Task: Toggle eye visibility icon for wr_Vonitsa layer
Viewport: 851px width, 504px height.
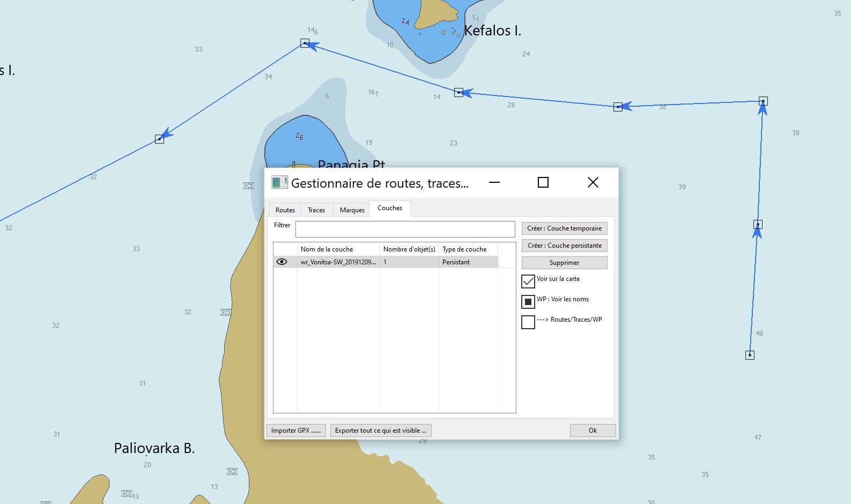Action: tap(282, 262)
